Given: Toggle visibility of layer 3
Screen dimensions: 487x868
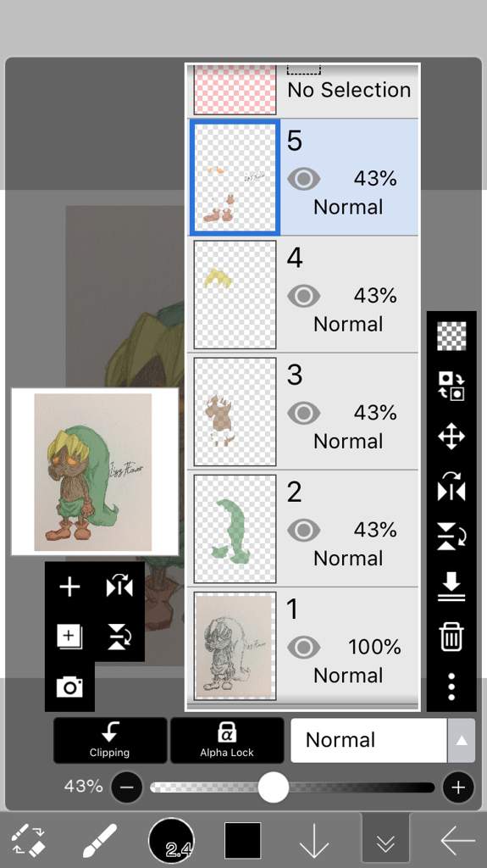Looking at the screenshot, I should (x=304, y=413).
